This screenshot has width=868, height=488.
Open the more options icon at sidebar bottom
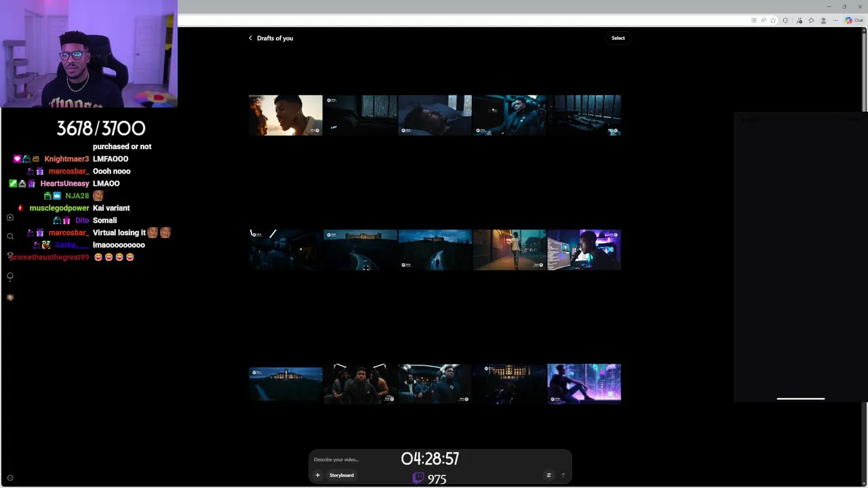(9, 478)
